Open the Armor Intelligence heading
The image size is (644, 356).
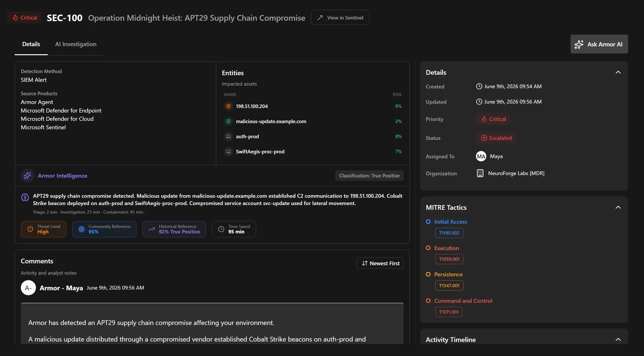click(x=63, y=176)
